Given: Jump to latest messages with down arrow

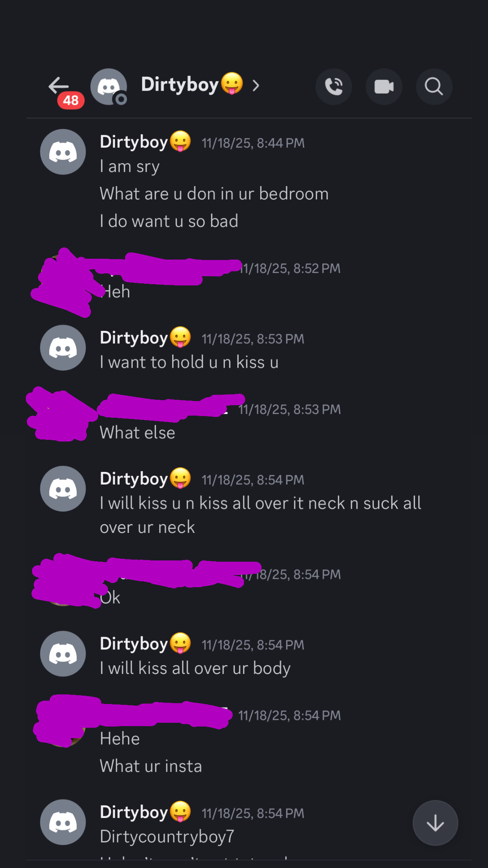Looking at the screenshot, I should (435, 823).
